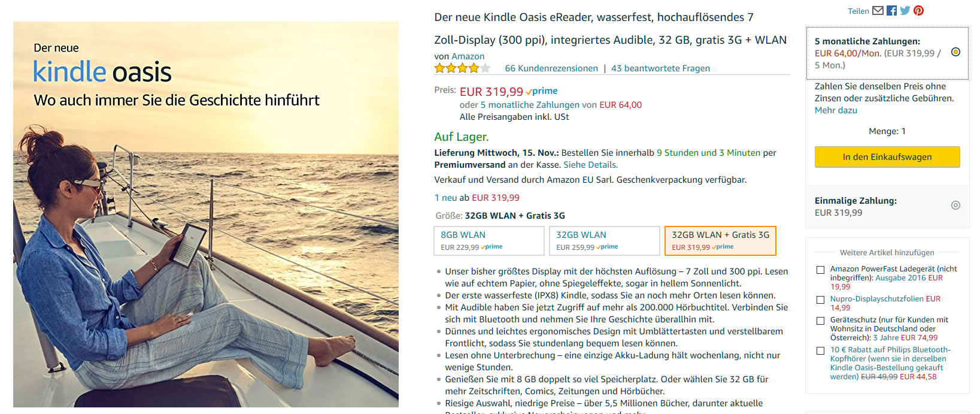
Task: Share the product via email icon
Action: point(878,10)
